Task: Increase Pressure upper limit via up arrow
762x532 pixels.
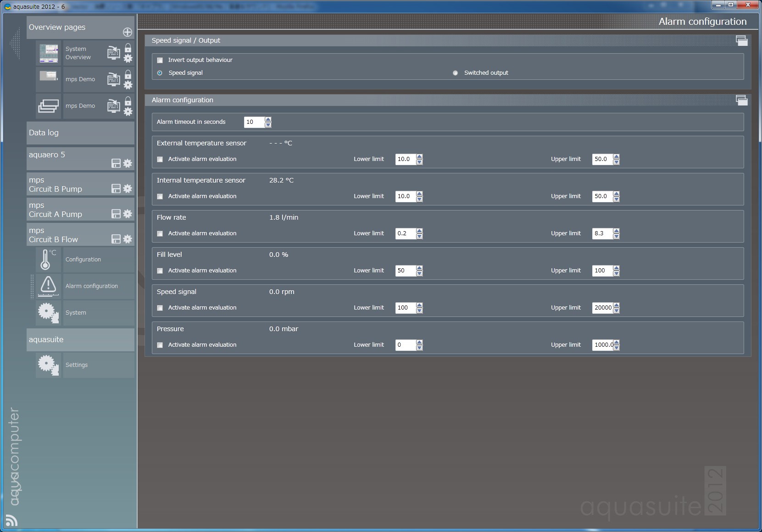Action: (x=617, y=342)
